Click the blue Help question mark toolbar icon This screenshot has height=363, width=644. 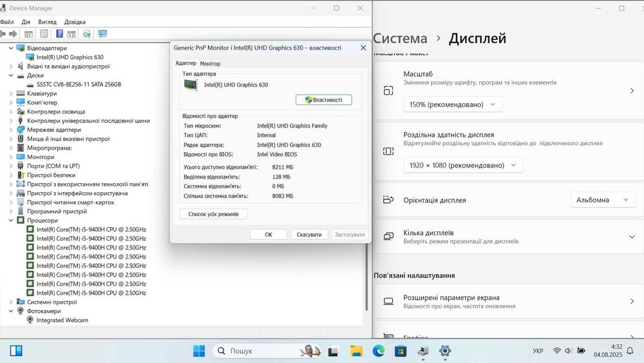[x=59, y=34]
